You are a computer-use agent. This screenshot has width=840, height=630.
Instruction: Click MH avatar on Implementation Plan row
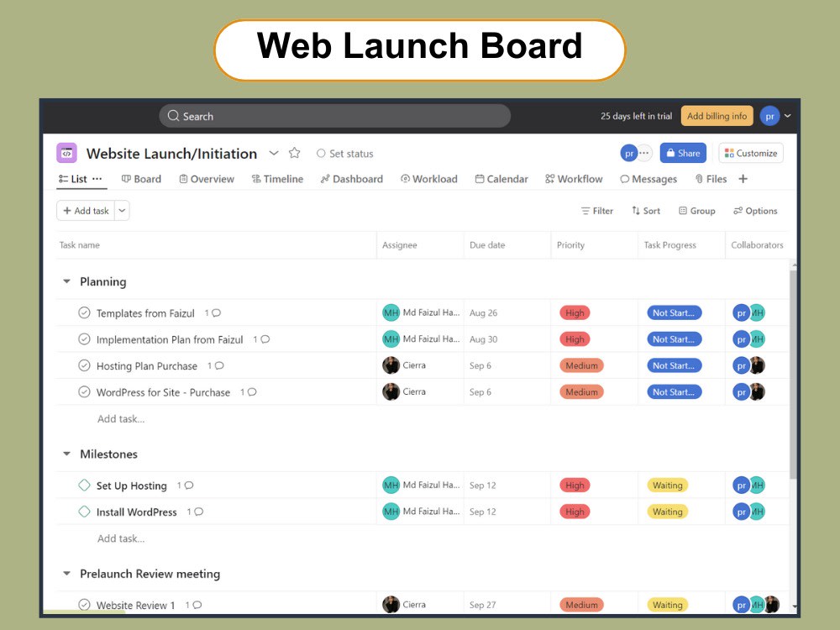coord(391,339)
